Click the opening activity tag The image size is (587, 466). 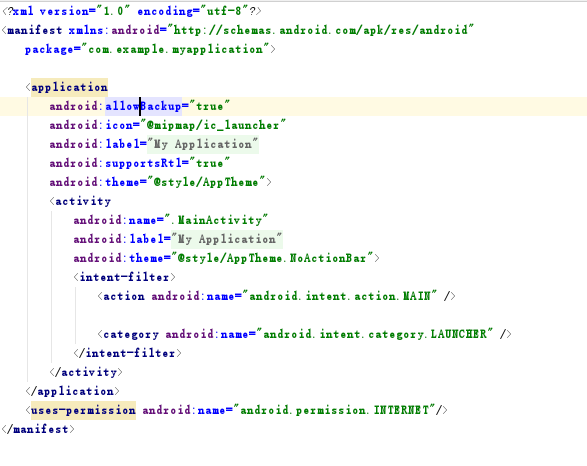(80, 201)
